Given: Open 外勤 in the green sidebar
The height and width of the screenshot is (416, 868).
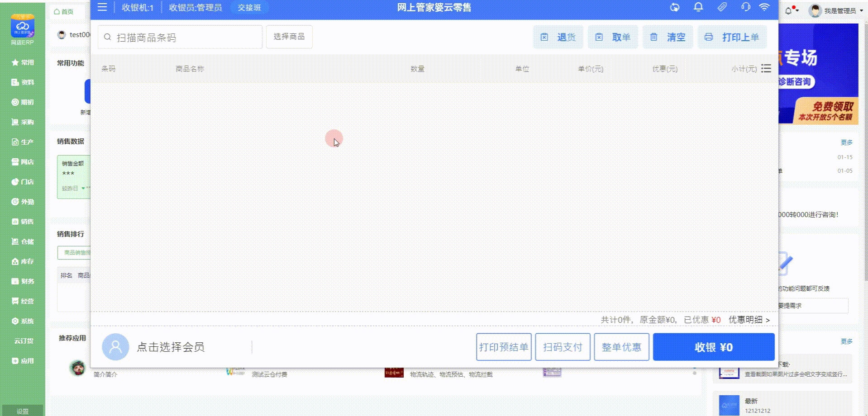Looking at the screenshot, I should point(23,202).
